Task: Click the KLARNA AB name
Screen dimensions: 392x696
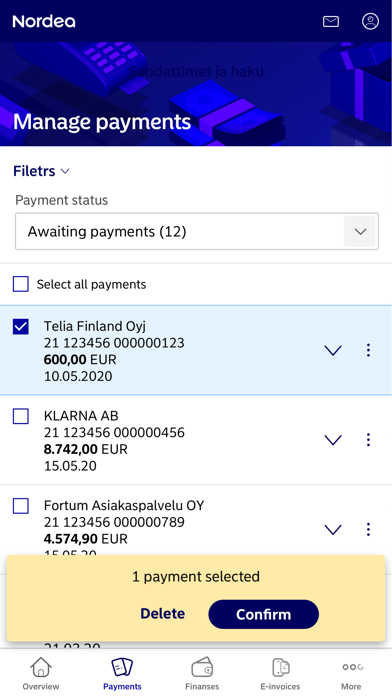Action: [81, 416]
